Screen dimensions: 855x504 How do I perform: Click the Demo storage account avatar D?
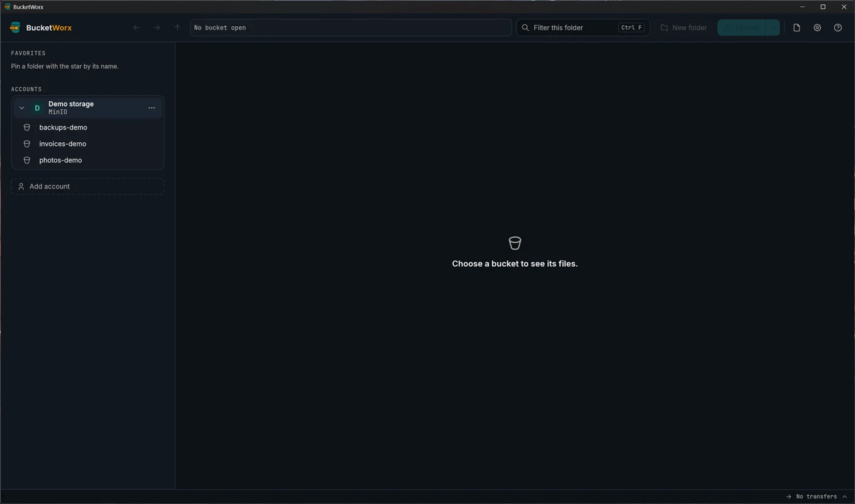click(37, 108)
